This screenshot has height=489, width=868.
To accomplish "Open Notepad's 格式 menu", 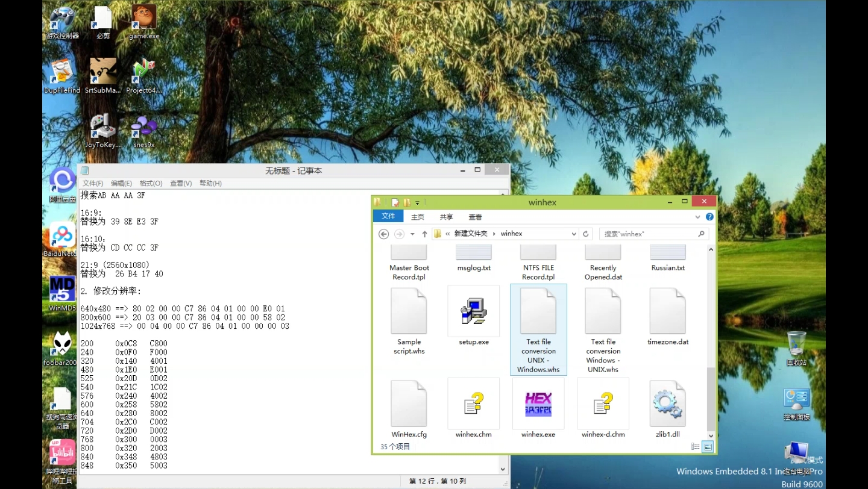I will (x=151, y=183).
